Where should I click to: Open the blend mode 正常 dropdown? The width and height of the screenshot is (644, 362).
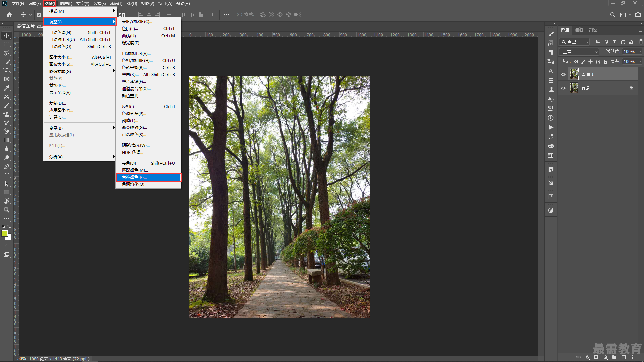pyautogui.click(x=579, y=52)
